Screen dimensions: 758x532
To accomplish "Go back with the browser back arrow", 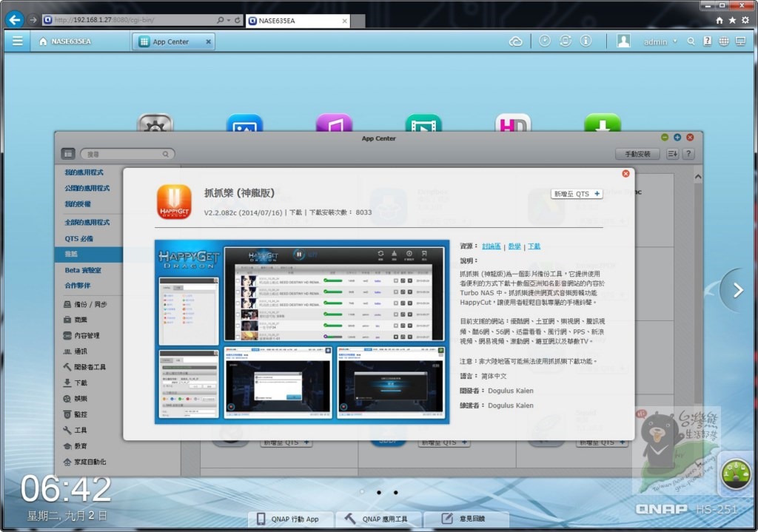I will pos(15,20).
